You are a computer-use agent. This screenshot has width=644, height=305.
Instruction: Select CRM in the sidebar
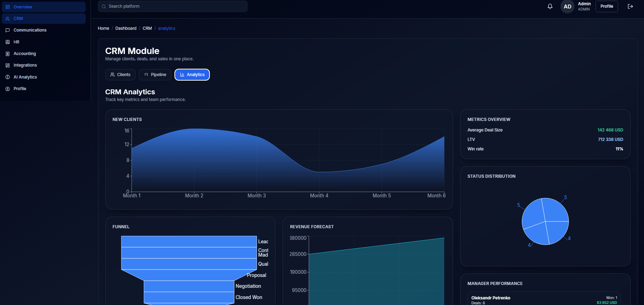(x=44, y=19)
